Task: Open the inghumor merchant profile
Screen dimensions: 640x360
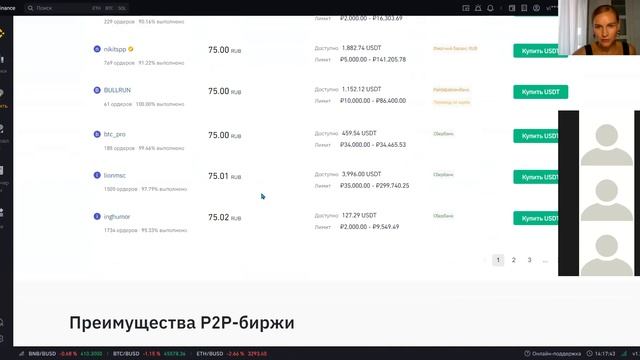Action: (x=117, y=217)
